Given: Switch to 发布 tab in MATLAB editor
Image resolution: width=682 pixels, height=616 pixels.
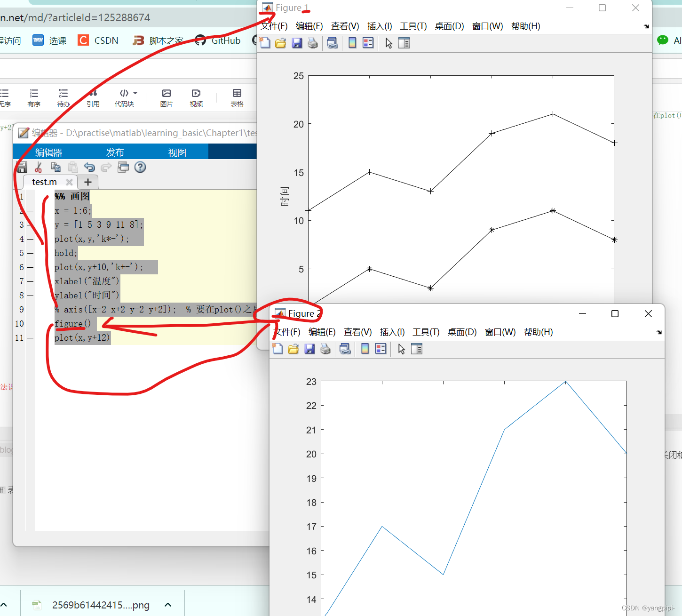Looking at the screenshot, I should pyautogui.click(x=115, y=152).
